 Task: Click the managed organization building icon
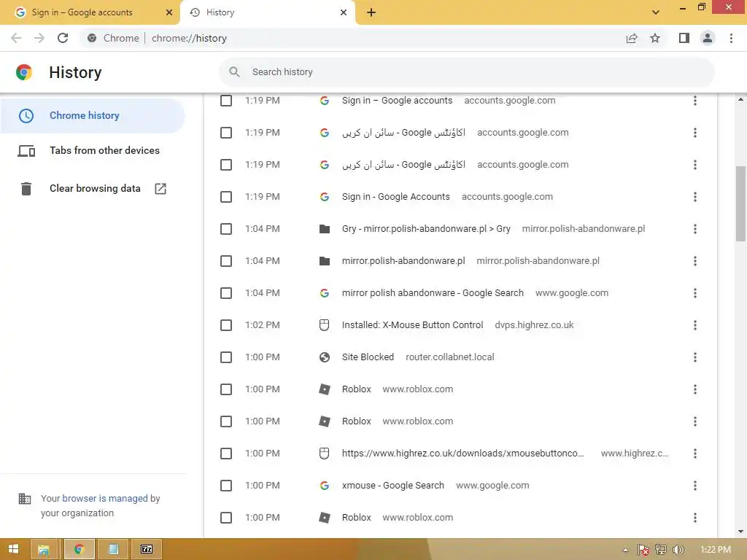pyautogui.click(x=24, y=499)
